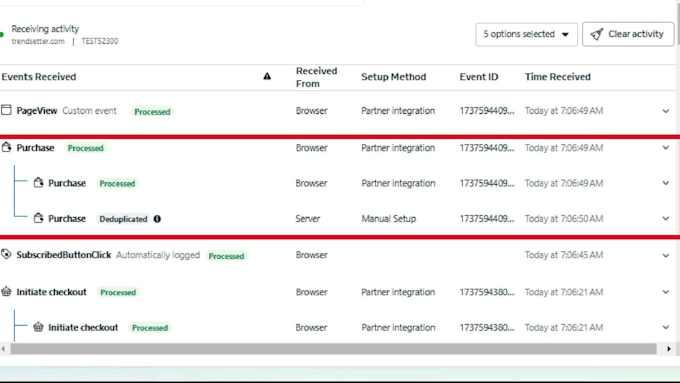Click the Automatically logged label
The image size is (680, 383).
[x=158, y=255]
